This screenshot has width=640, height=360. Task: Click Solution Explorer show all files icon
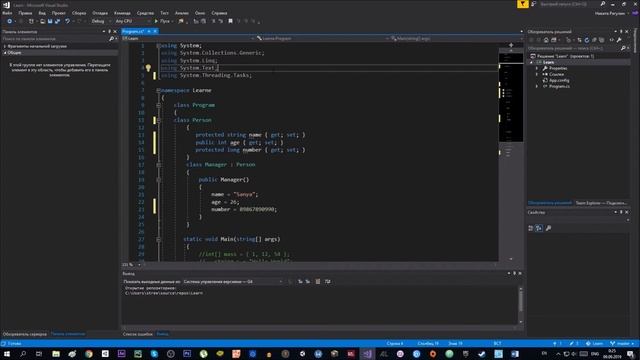(602, 40)
